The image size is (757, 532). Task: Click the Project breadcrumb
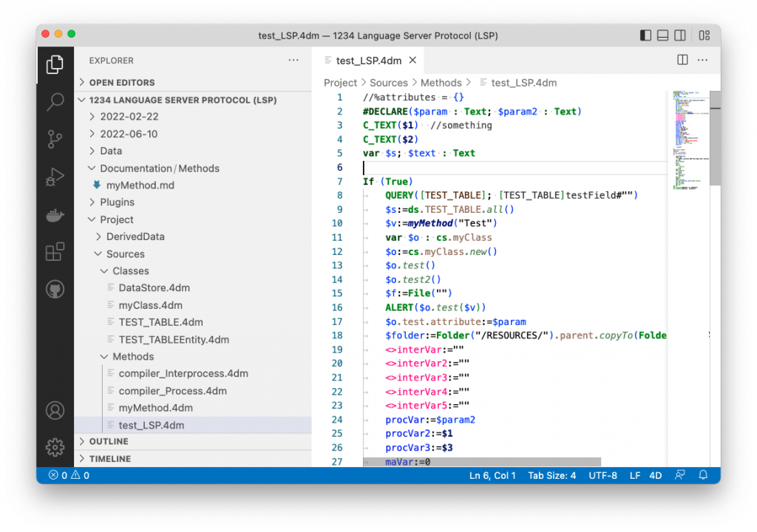(340, 83)
